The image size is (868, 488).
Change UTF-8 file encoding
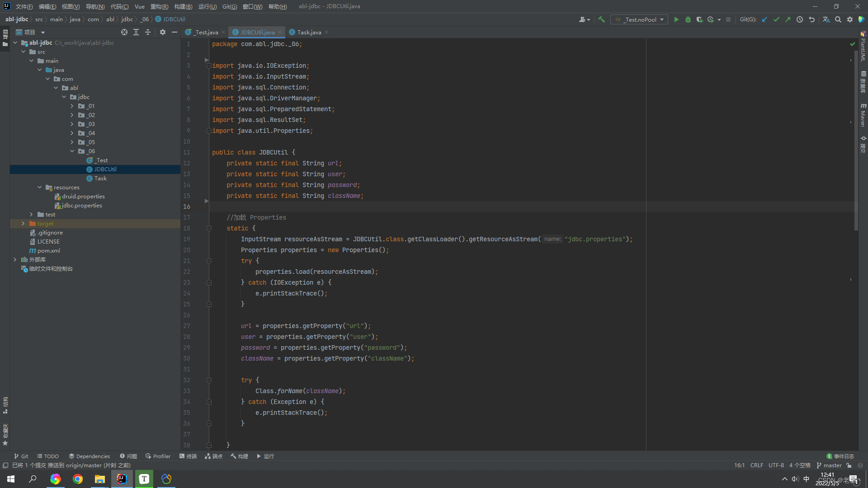tap(776, 465)
